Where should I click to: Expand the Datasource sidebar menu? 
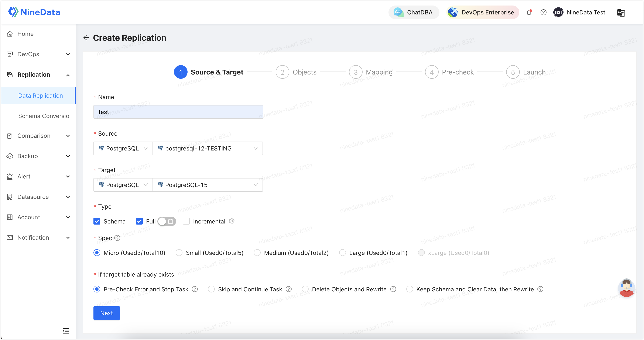point(38,197)
